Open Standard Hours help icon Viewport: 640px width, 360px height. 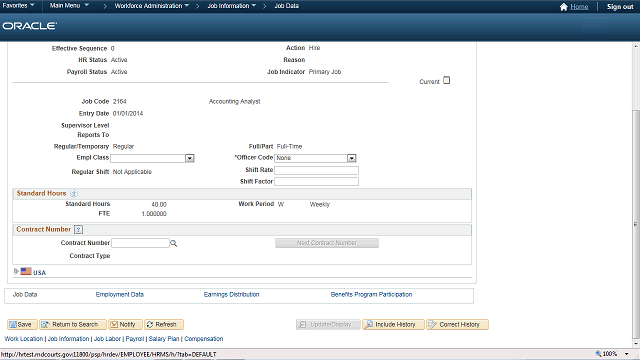pyautogui.click(x=74, y=193)
